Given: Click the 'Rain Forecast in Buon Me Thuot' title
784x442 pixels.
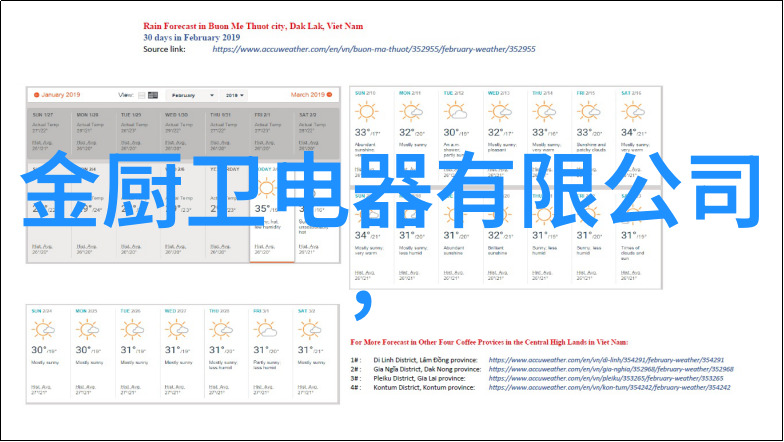Looking at the screenshot, I should pos(253,26).
